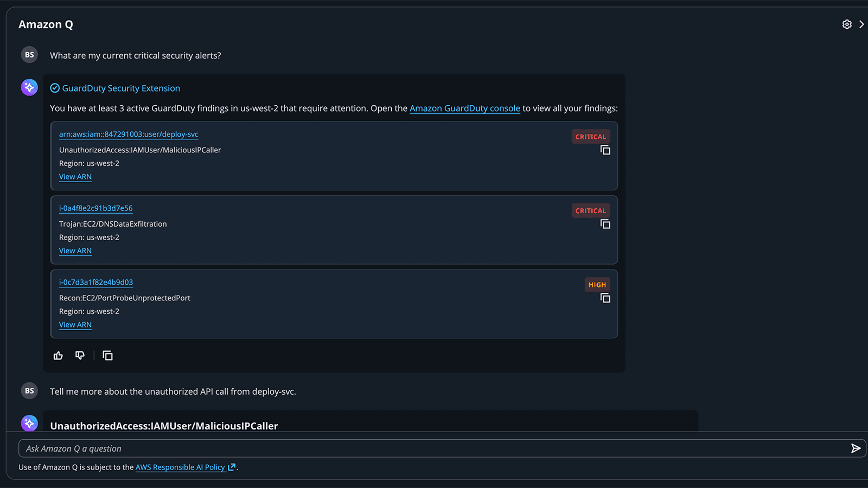868x488 pixels.
Task: Copy the PortProbeUnprotectedPort finding details
Action: [605, 298]
